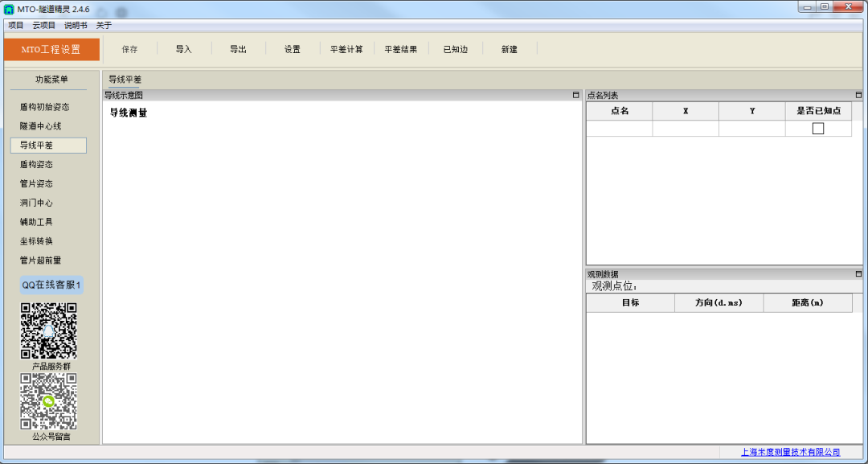The image size is (868, 464).
Task: Open the 项目 menu
Action: 16,26
